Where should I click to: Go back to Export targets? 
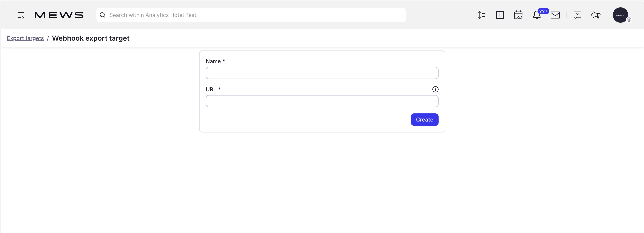(25, 38)
